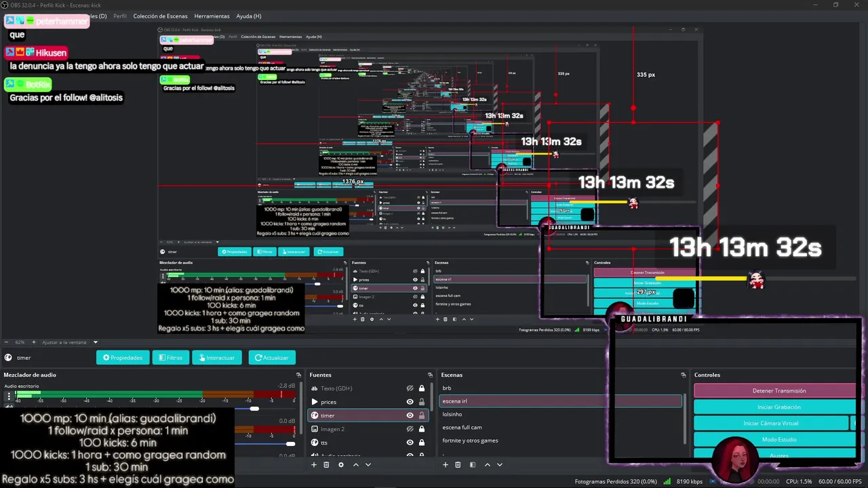This screenshot has width=868, height=488.
Task: Show the hidden Texto (GDI+) source
Action: (x=410, y=388)
